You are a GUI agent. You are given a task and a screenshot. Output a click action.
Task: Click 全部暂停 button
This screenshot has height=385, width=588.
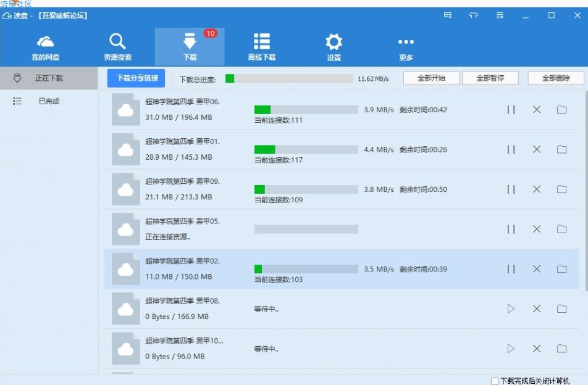click(490, 78)
